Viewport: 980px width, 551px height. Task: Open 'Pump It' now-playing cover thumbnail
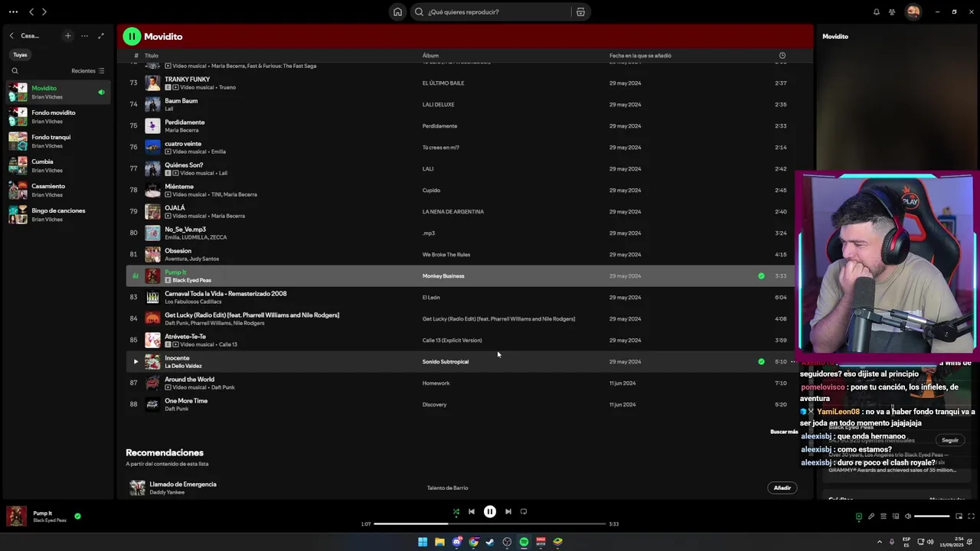point(17,516)
